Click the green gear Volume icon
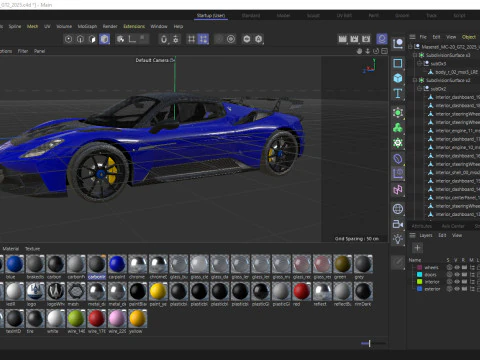This screenshot has width=480, height=360. click(398, 143)
